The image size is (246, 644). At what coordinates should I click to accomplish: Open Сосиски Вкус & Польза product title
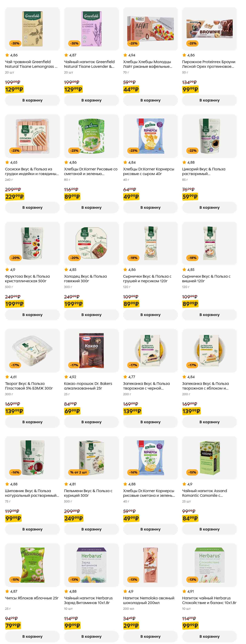[x=32, y=171]
